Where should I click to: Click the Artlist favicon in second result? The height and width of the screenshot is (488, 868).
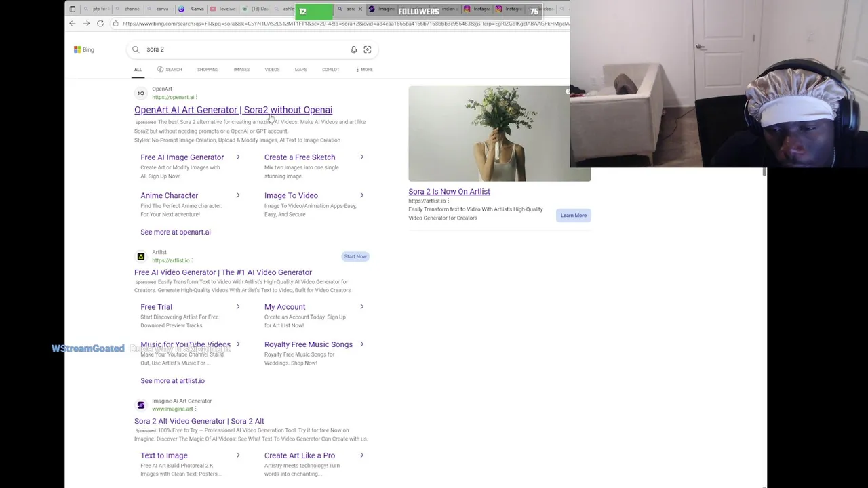tap(141, 256)
